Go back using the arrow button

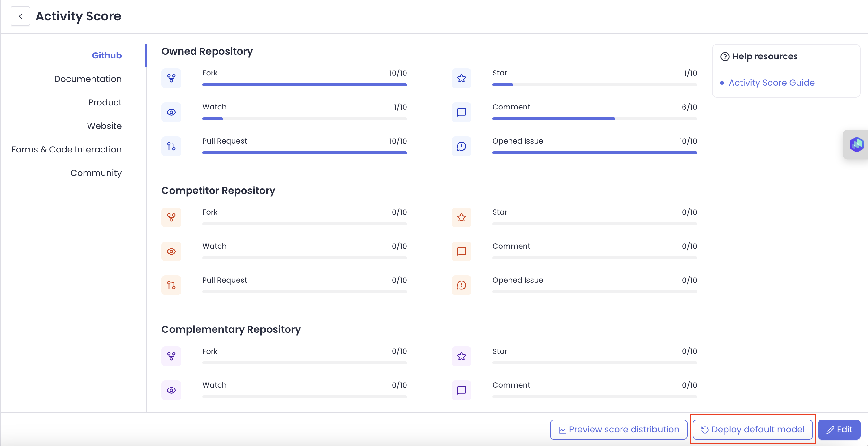coord(20,16)
